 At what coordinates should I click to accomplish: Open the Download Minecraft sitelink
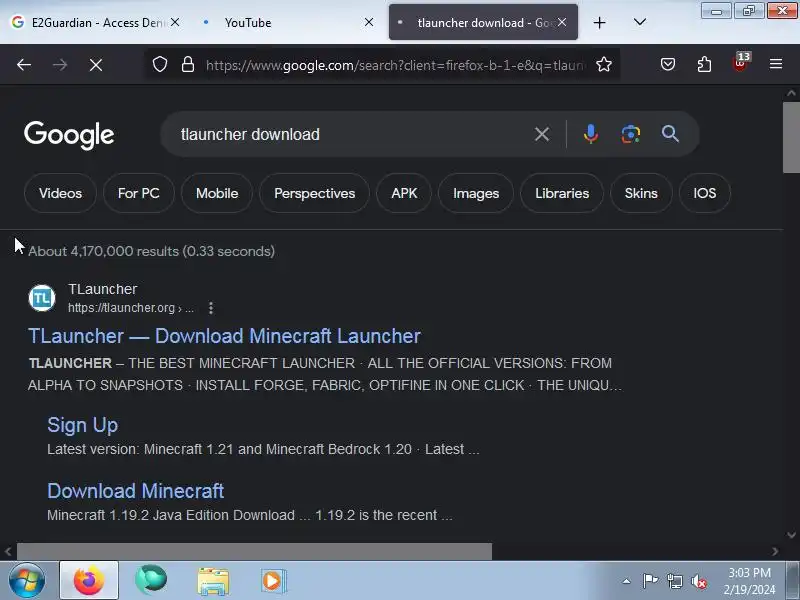pyautogui.click(x=136, y=491)
